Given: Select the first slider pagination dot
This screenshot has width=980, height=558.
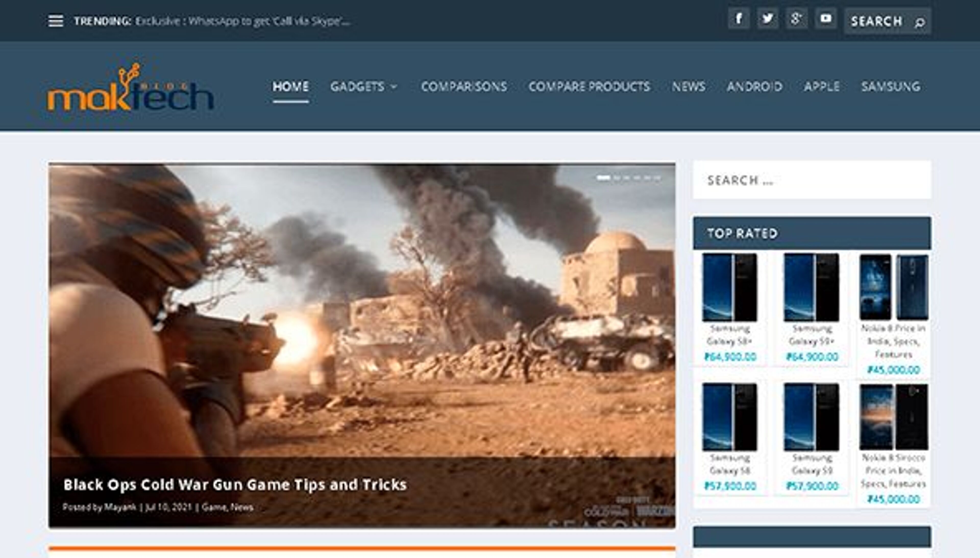Looking at the screenshot, I should coord(603,178).
